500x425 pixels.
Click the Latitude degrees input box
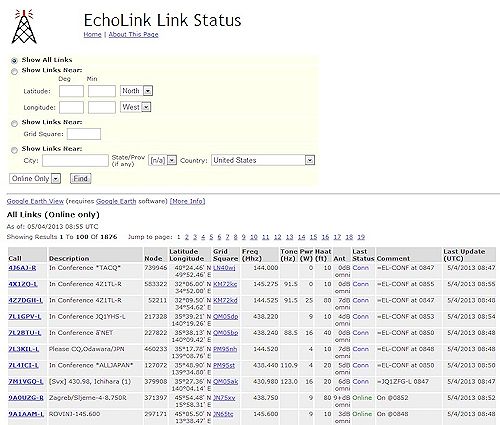click(71, 91)
